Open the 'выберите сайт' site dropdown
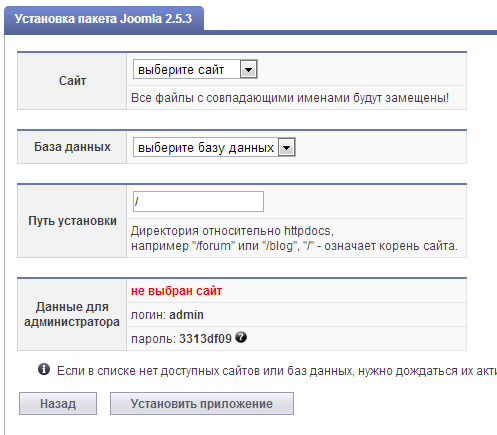Image resolution: width=497 pixels, height=435 pixels. point(195,69)
